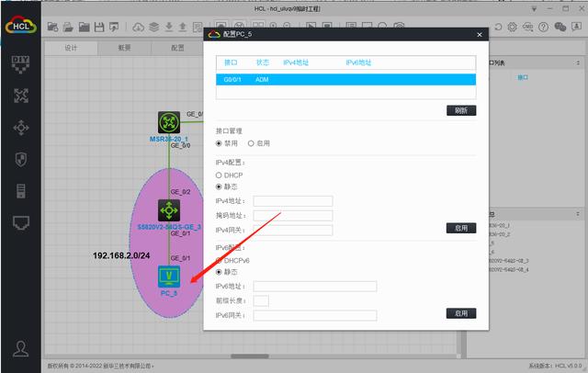
Task: Click the CMD command line icon
Action: point(528,27)
